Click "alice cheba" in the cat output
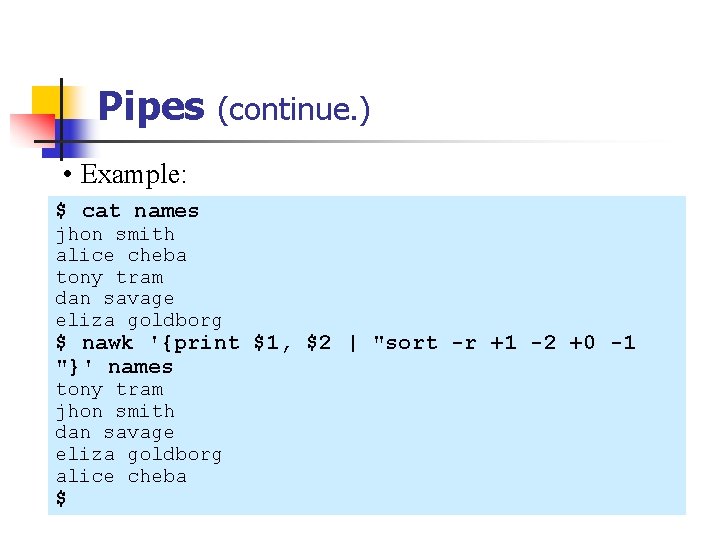Viewport: 720px width, 540px height. [x=121, y=255]
